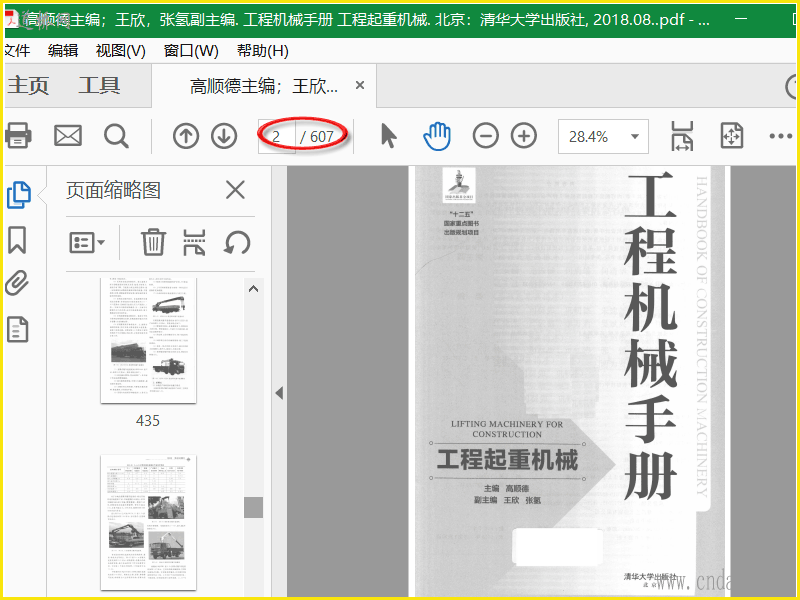
Task: Select the thumbnail below page 435
Action: tap(148, 523)
